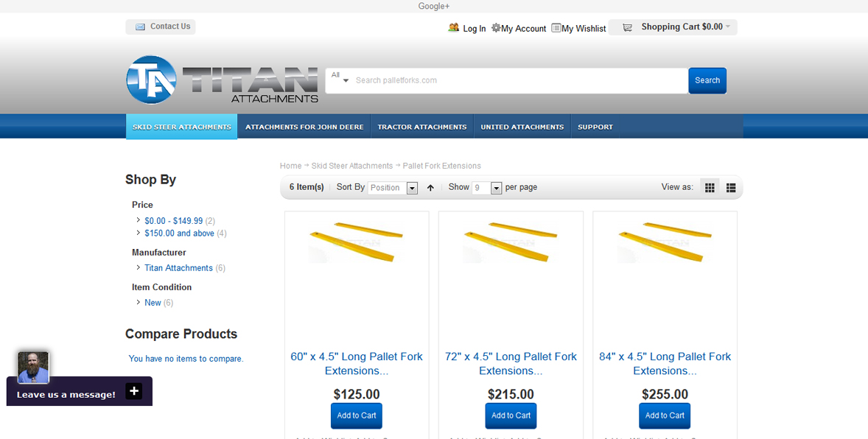Add the $255.00 item to cart
868x439 pixels.
[x=665, y=415]
